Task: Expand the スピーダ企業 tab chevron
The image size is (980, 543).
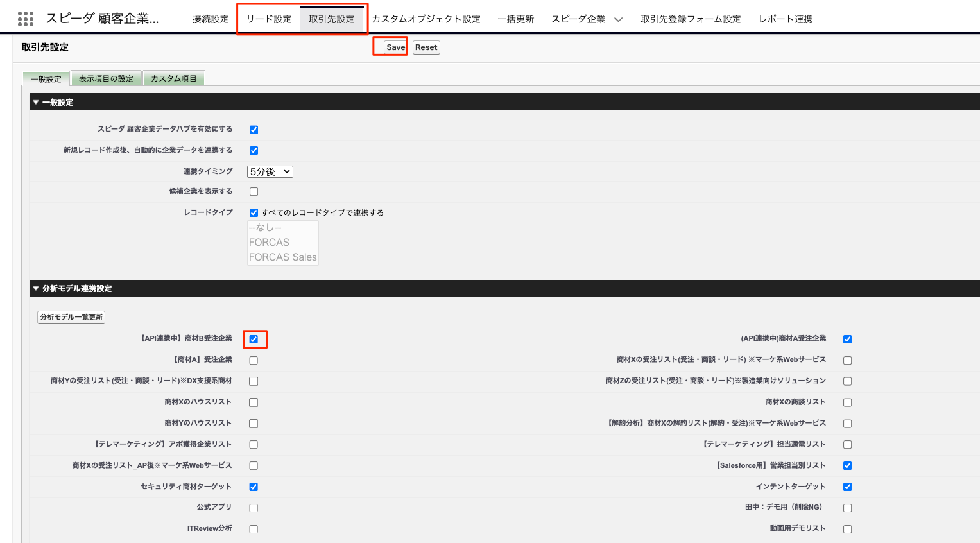Action: (618, 19)
